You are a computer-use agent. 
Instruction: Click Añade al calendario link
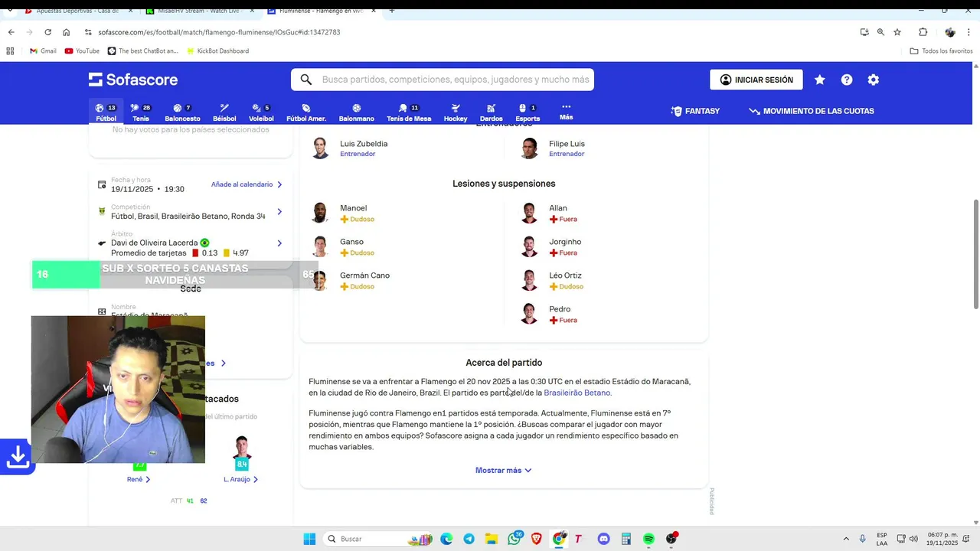247,184
